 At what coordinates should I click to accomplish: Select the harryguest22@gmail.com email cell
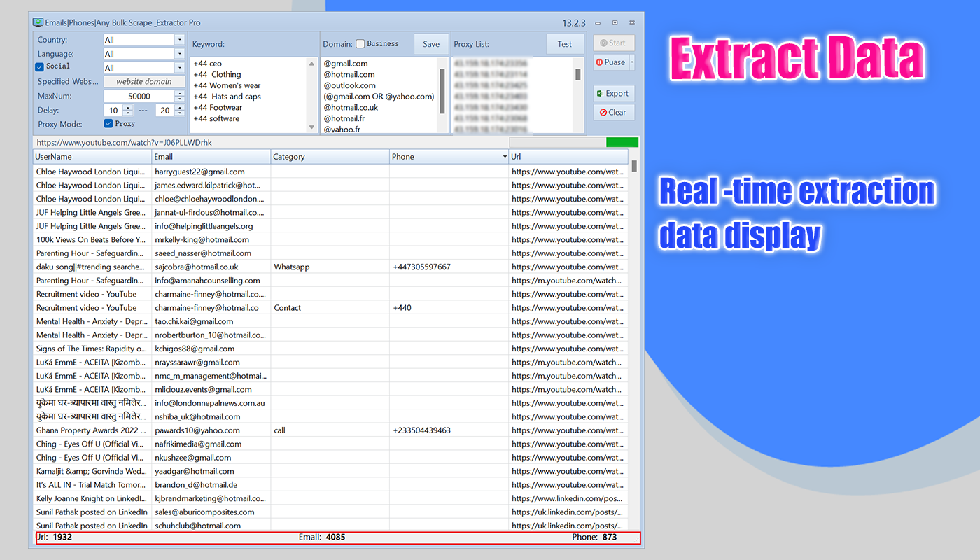pos(211,171)
